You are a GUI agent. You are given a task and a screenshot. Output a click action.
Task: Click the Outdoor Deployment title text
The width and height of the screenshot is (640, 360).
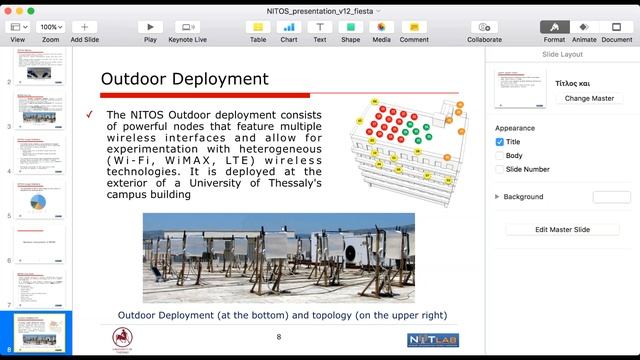(x=184, y=79)
